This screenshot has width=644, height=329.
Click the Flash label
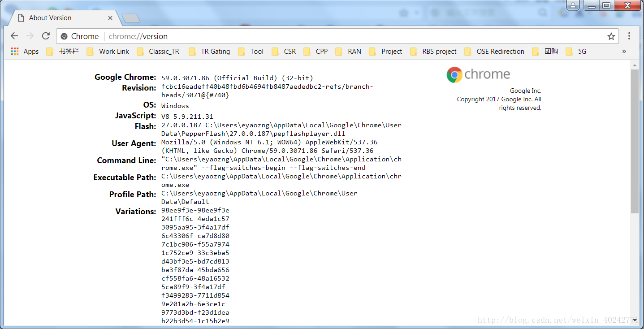click(146, 126)
